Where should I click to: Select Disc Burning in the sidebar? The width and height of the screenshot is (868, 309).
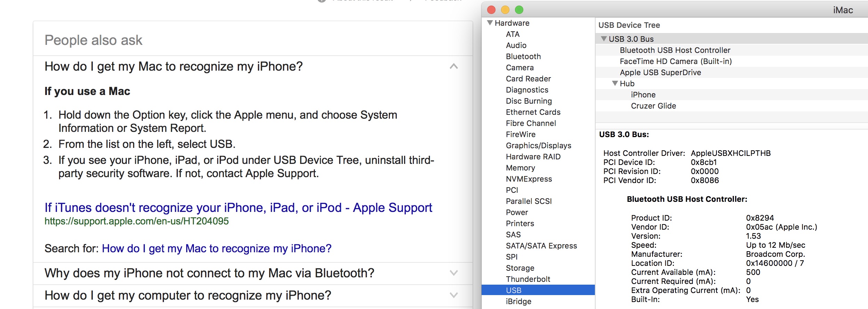pos(529,101)
